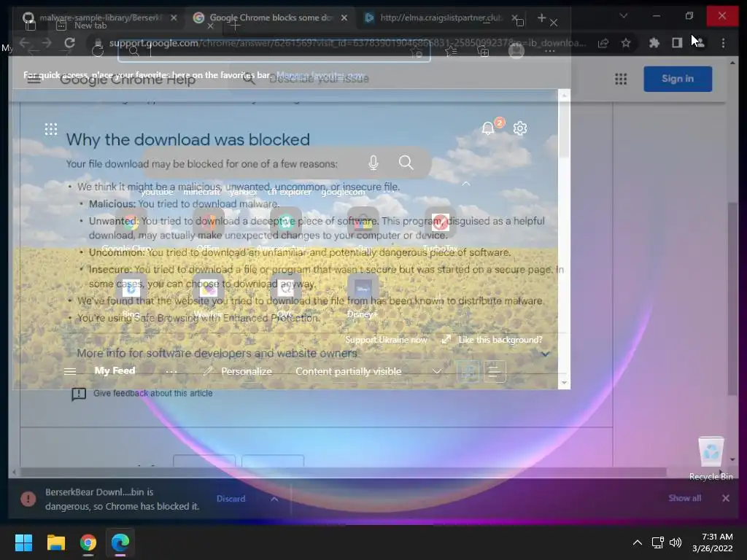Open Chrome three-dot menu

(723, 43)
